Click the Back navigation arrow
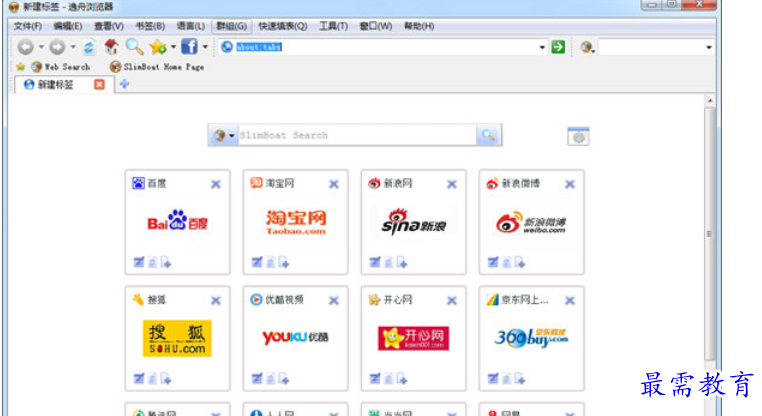Viewport: 762px width, 416px height. (x=24, y=47)
